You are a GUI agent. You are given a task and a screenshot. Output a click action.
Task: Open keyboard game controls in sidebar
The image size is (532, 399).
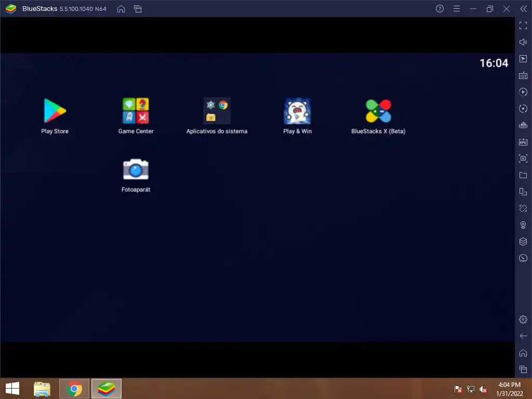pos(523,75)
